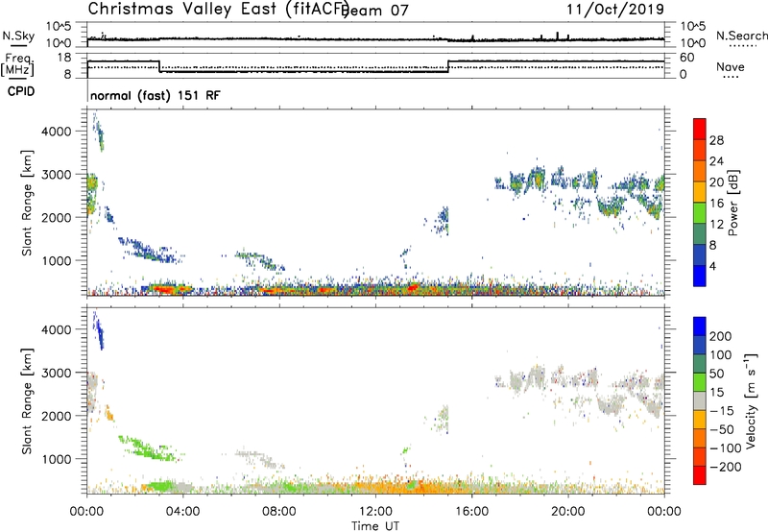Click the 4000 tick on the power panel
This screenshot has height=532, width=768.
[57, 132]
